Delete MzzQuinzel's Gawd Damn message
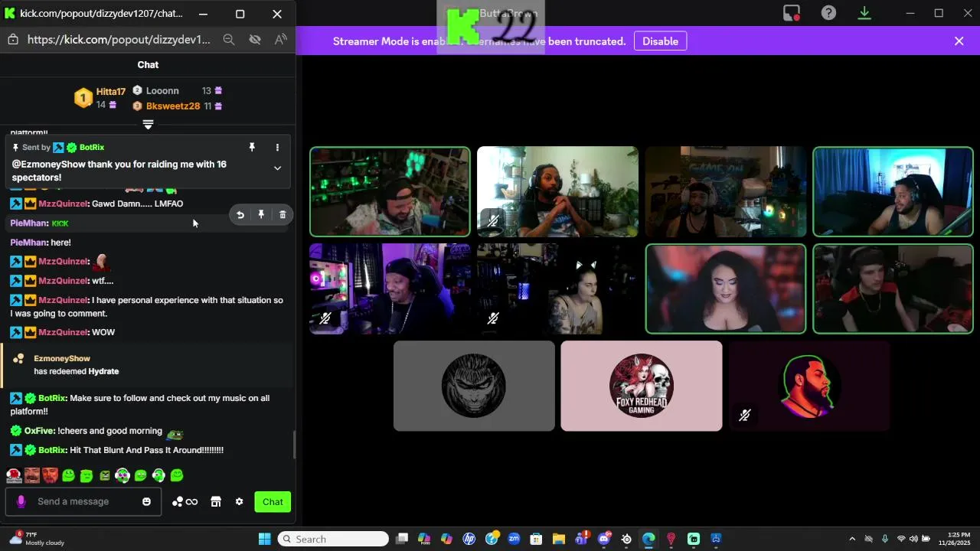 click(x=283, y=215)
